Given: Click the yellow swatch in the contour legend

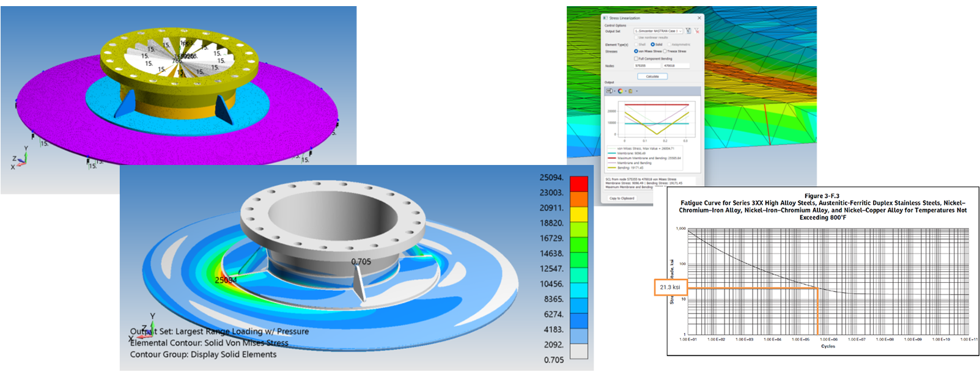Looking at the screenshot, I should click(x=578, y=214).
